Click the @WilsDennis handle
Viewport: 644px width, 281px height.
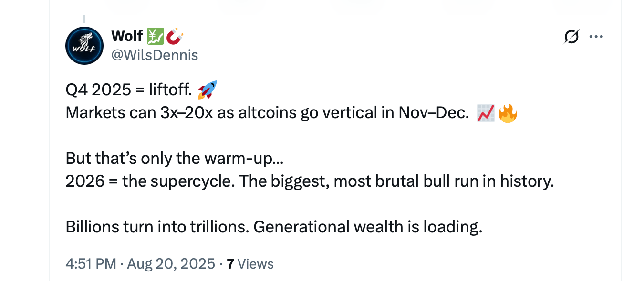[155, 55]
